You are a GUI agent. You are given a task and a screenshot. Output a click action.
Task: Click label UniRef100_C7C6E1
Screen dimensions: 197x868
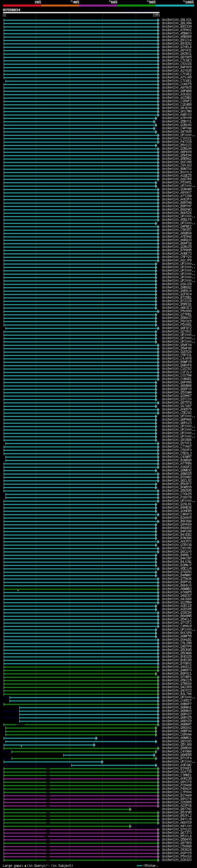pos(177,81)
